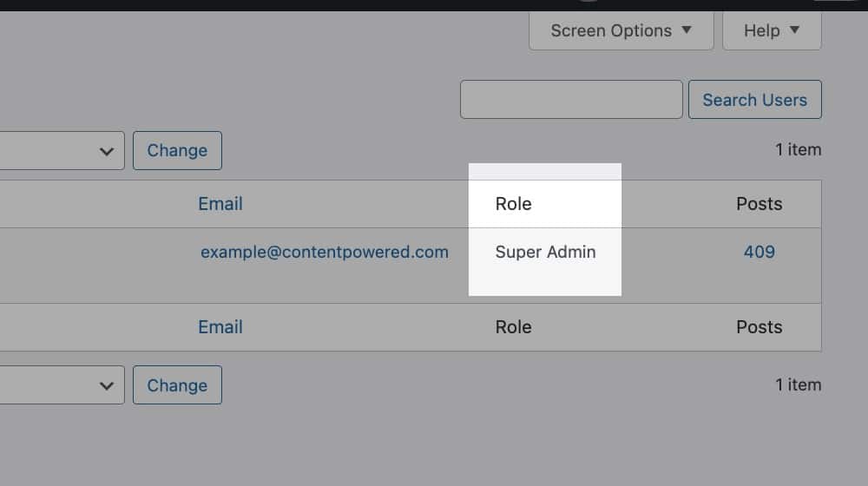
Task: Open the bottom role dropdown beside Change
Action: tap(62, 384)
